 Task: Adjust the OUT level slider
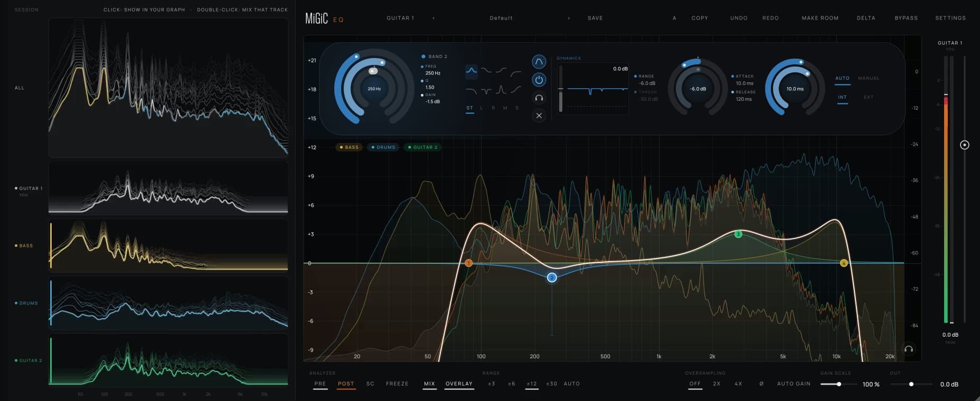(x=911, y=384)
